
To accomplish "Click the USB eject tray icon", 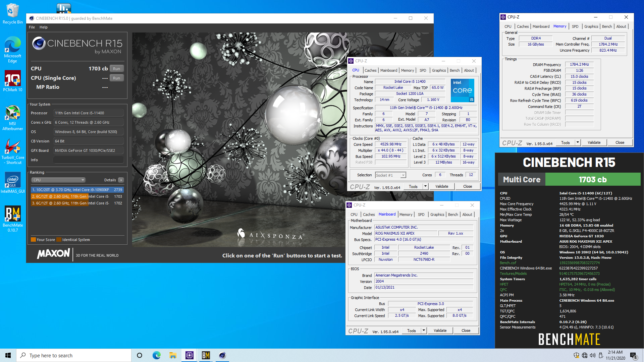I will [x=601, y=355].
